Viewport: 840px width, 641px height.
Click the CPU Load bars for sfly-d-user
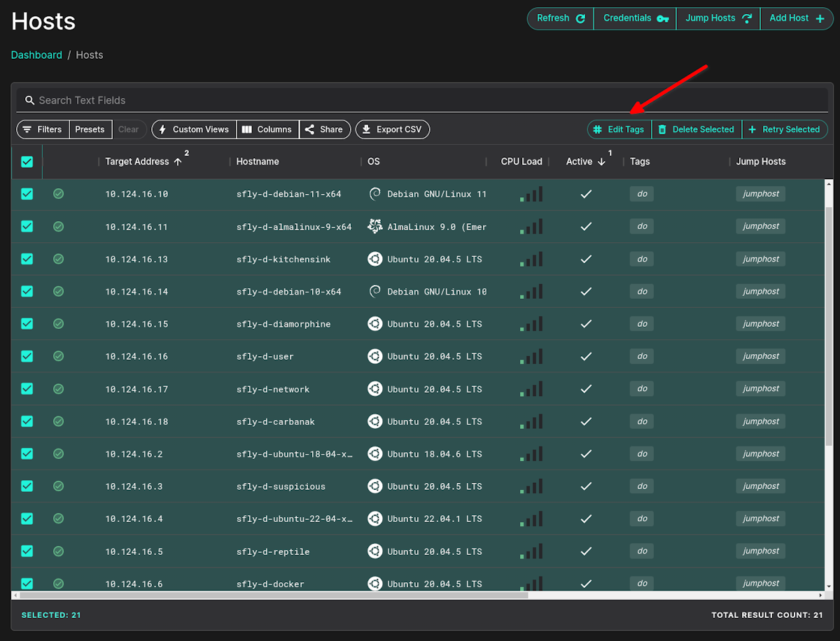tap(531, 356)
